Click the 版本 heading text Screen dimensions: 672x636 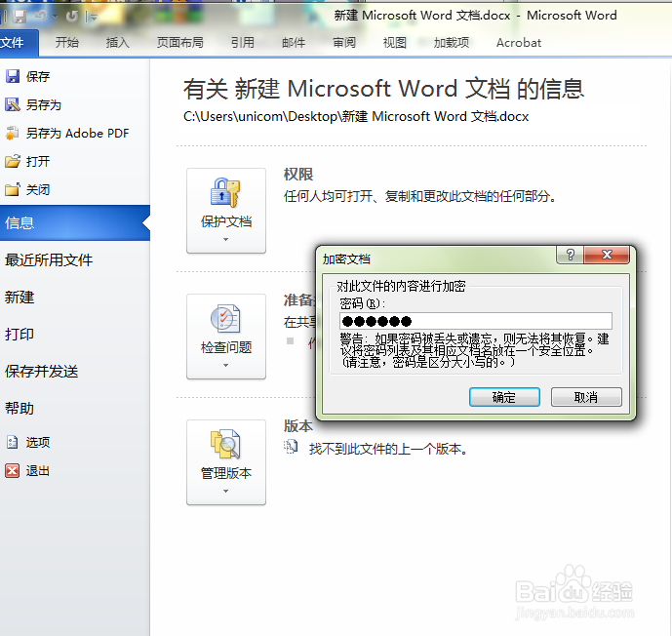pyautogui.click(x=298, y=426)
